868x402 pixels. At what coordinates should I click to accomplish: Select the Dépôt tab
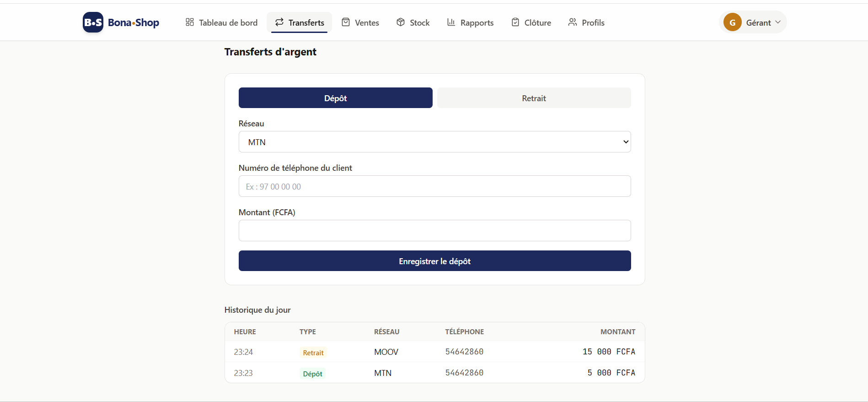pyautogui.click(x=336, y=98)
